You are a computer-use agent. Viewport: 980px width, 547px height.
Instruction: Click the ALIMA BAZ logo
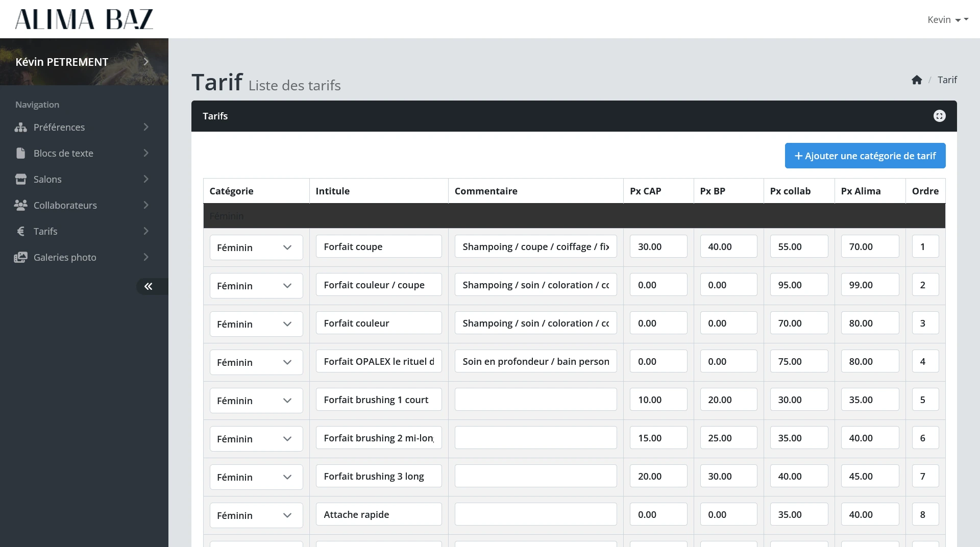[84, 19]
